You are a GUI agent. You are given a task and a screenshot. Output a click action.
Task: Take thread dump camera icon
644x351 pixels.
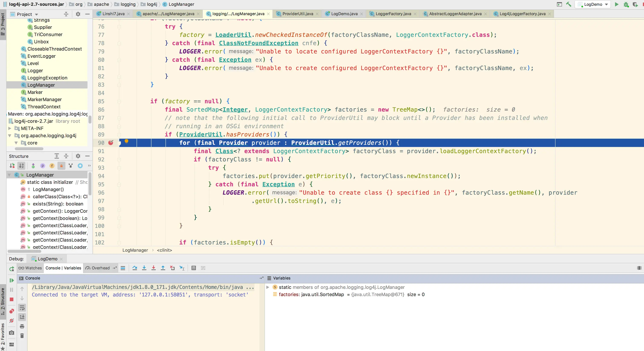click(x=11, y=333)
